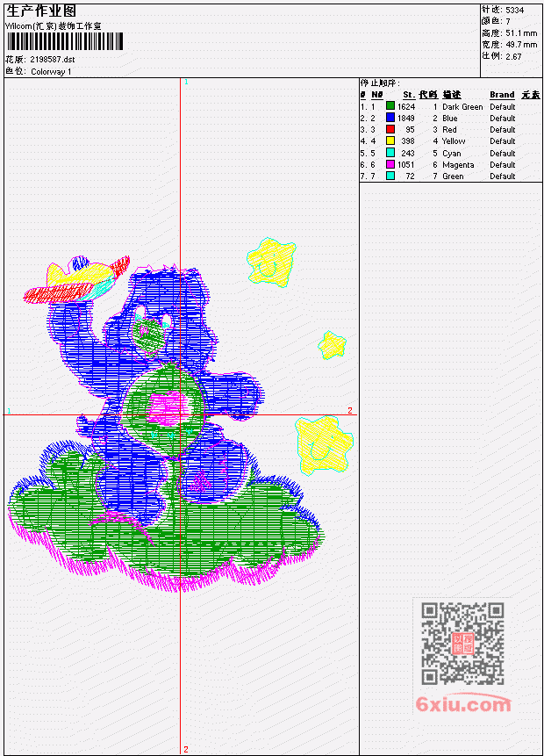The width and height of the screenshot is (544, 756).
Task: Click the width value '49.7 mm'
Action: (521, 45)
